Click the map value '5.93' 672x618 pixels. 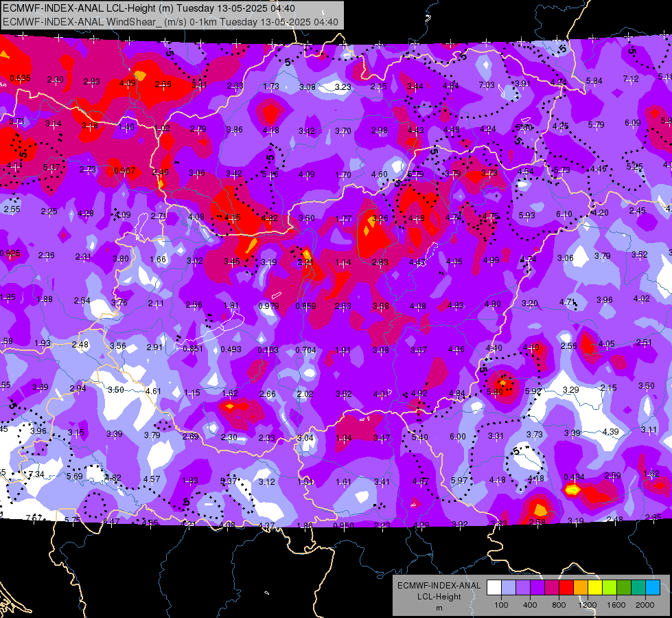(x=526, y=215)
